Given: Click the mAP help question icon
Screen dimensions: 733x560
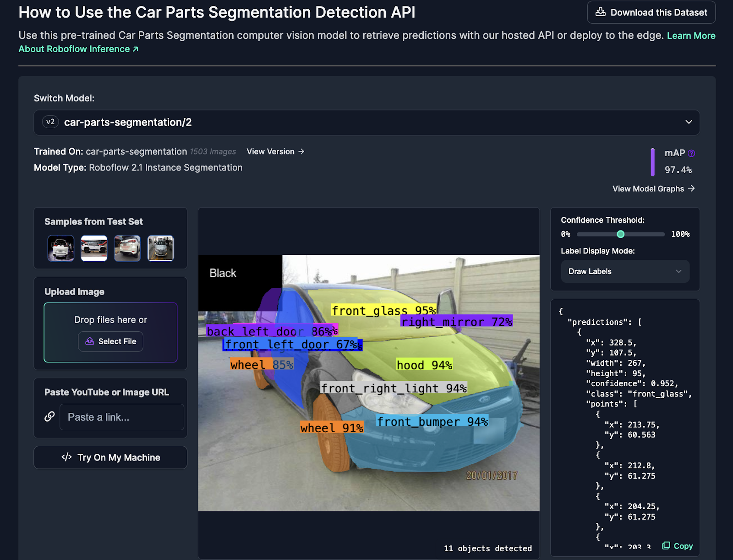Looking at the screenshot, I should tap(691, 154).
